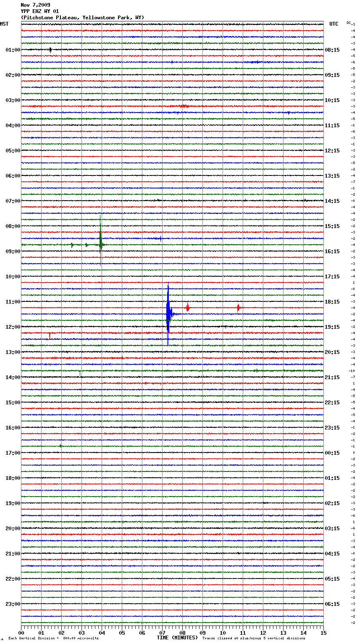
Task: Select the station code "YPP EHZ WY 01"
Action: [x=40, y=11]
